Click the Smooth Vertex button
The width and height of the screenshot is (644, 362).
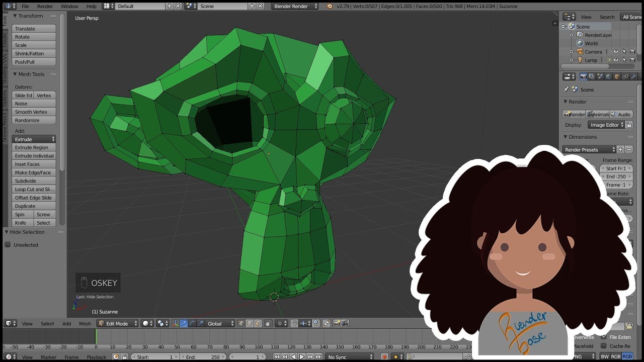pos(34,112)
